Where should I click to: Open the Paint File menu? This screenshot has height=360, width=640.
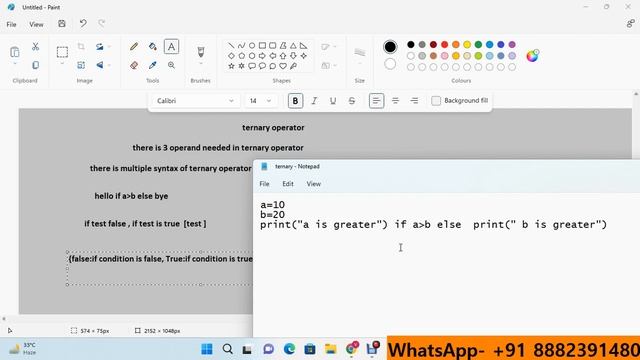(11, 24)
